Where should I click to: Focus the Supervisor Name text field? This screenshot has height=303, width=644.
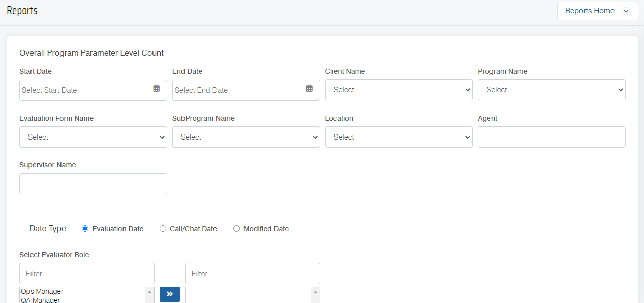coord(93,184)
